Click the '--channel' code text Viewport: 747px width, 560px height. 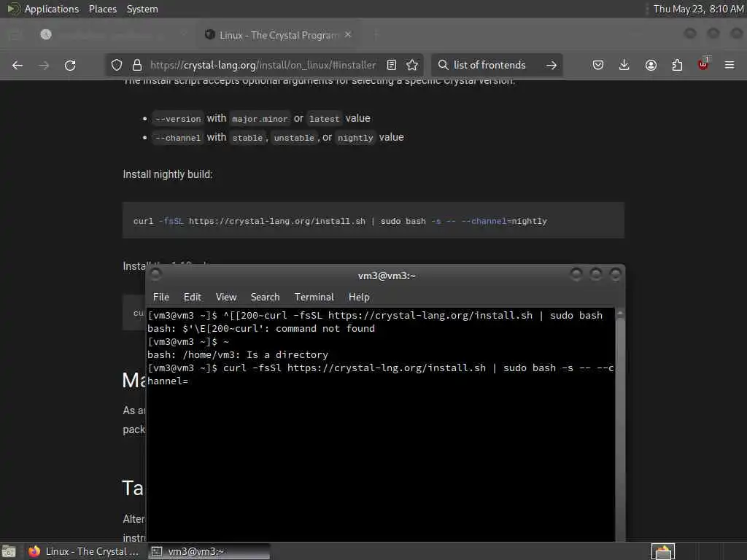click(x=178, y=138)
